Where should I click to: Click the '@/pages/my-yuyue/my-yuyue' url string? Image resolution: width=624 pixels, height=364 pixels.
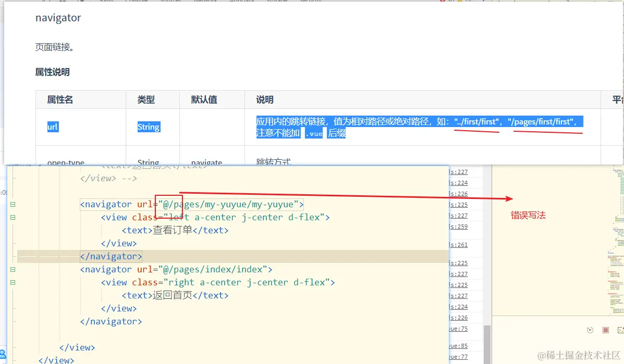click(x=228, y=204)
